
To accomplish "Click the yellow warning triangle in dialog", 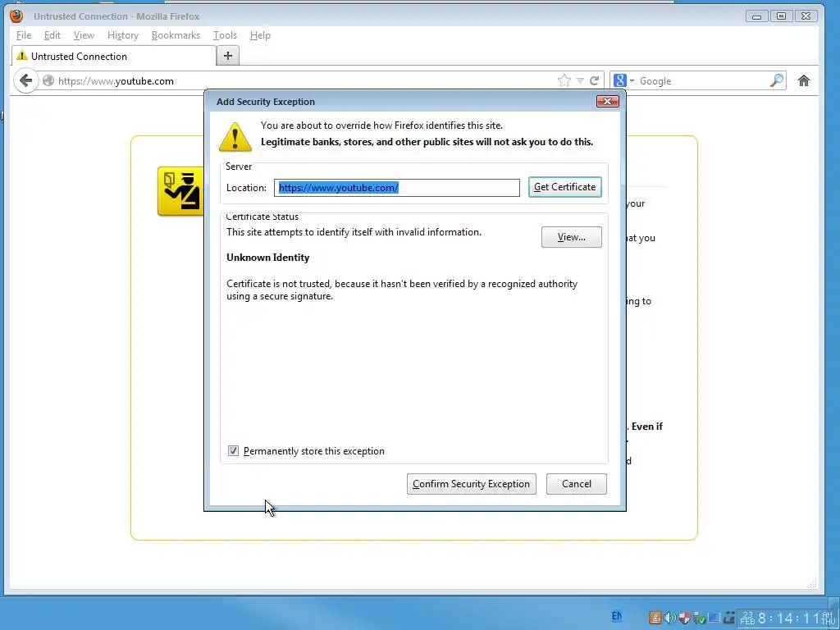I will (x=235, y=137).
